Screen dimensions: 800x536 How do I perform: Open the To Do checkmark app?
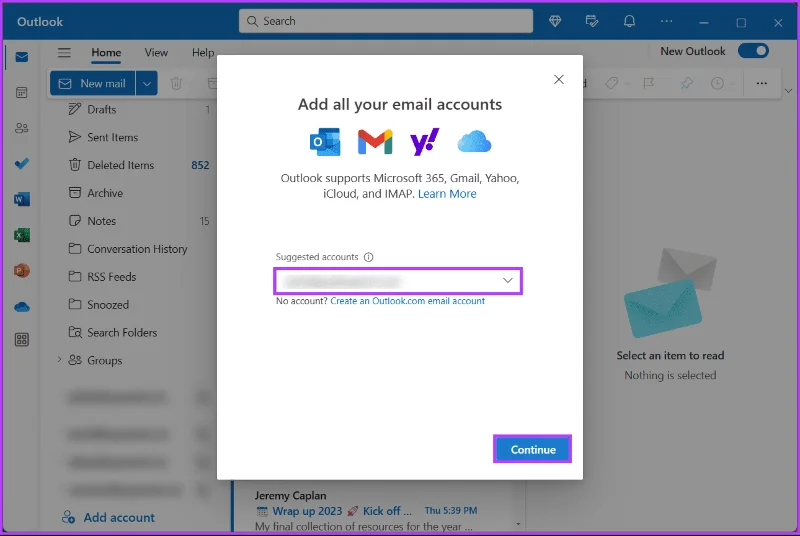[21, 164]
